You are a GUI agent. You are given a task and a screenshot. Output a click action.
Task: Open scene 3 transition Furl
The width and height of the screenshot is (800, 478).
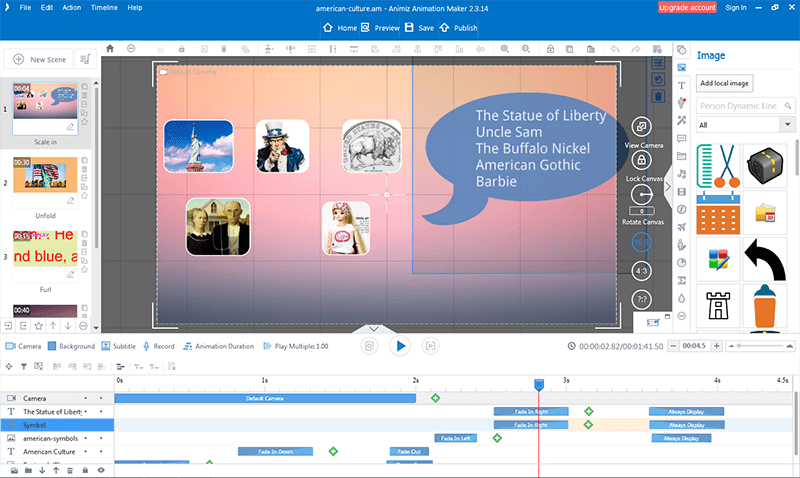click(45, 289)
